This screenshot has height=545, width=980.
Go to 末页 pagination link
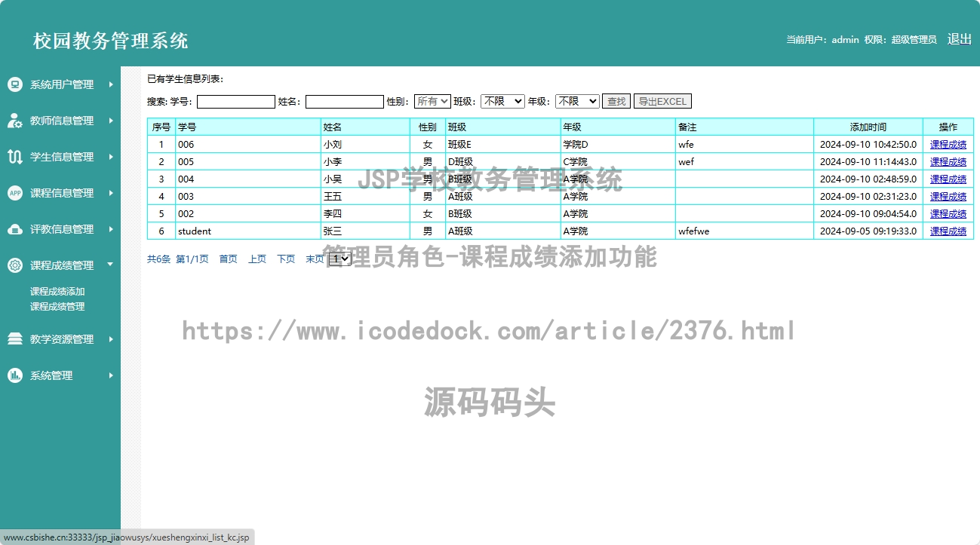[315, 259]
